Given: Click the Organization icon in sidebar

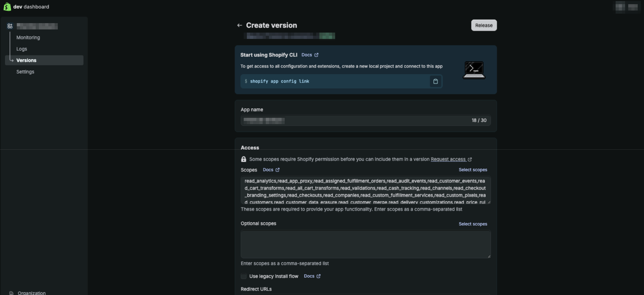Looking at the screenshot, I should coord(11,293).
